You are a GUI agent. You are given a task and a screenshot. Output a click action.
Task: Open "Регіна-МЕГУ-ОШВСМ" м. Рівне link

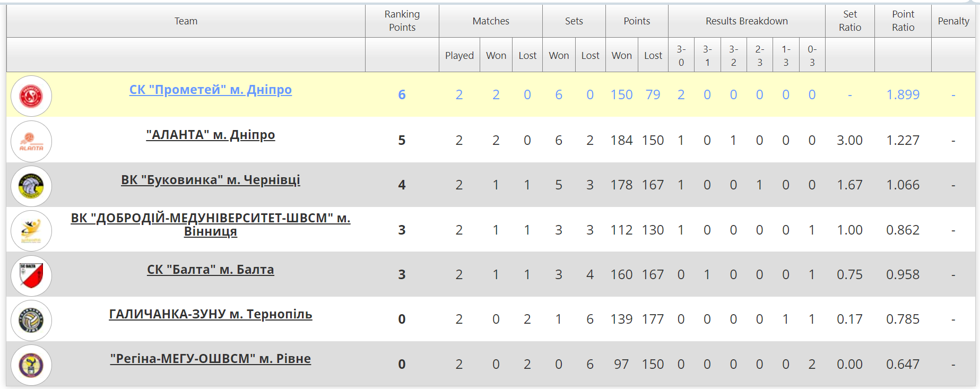pyautogui.click(x=211, y=359)
